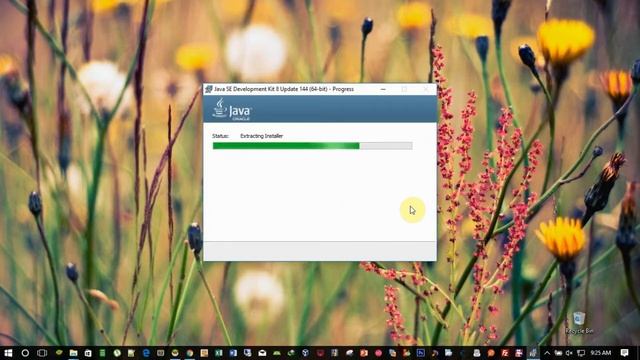Viewport: 640px width, 360px height.
Task: Open Microsoft Store from the taskbar
Action: click(x=88, y=353)
